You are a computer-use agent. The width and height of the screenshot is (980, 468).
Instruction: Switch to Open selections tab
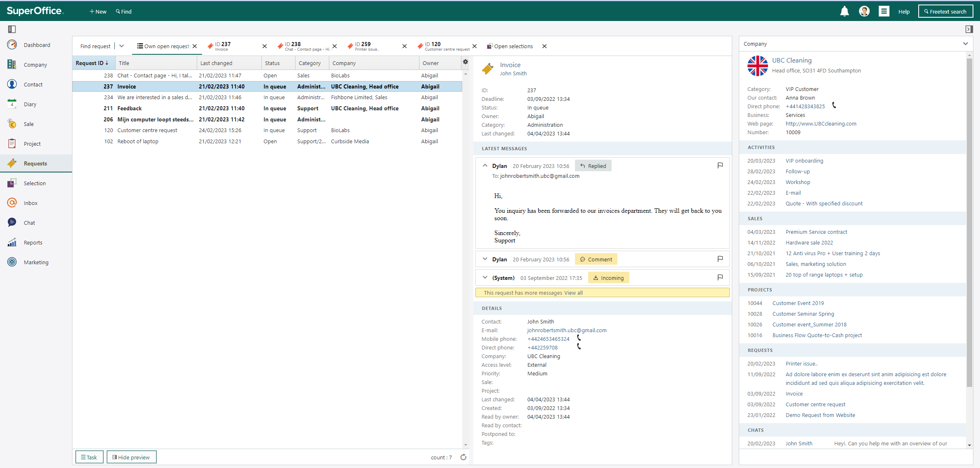pyautogui.click(x=510, y=46)
